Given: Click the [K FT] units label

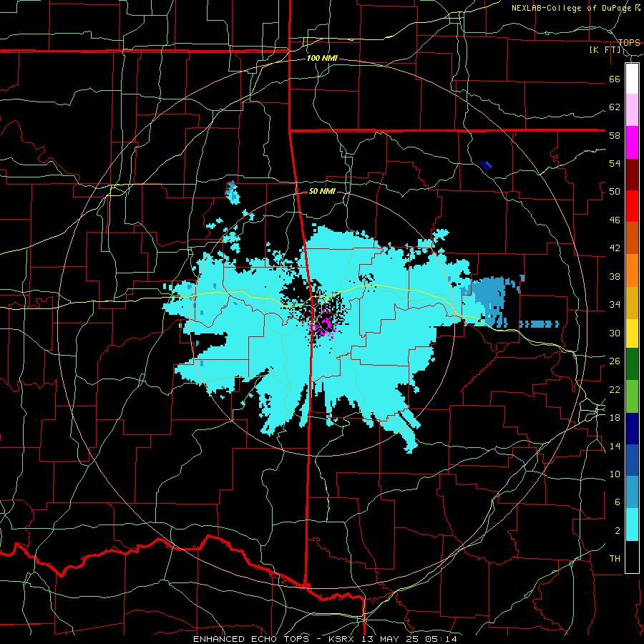Looking at the screenshot, I should coord(605,50).
